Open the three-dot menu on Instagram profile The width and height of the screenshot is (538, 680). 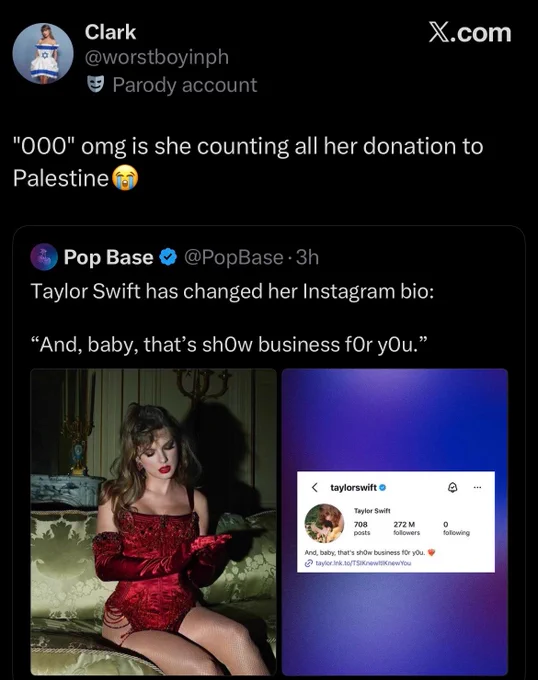click(x=477, y=487)
